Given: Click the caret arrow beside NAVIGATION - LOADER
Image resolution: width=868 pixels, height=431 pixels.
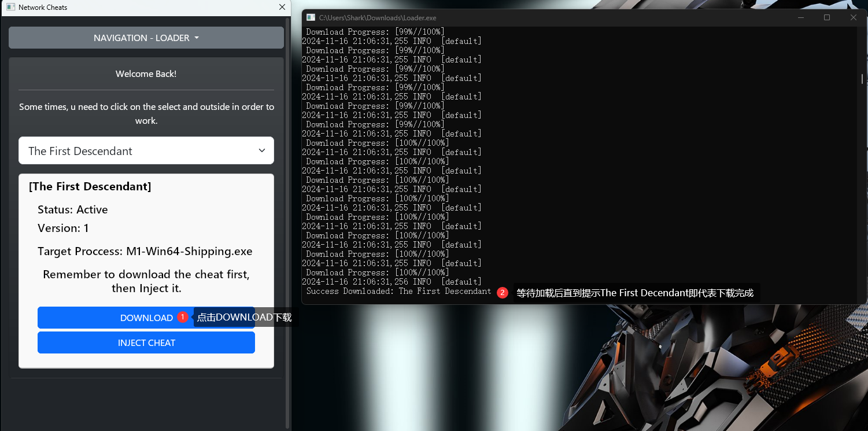Looking at the screenshot, I should [197, 38].
